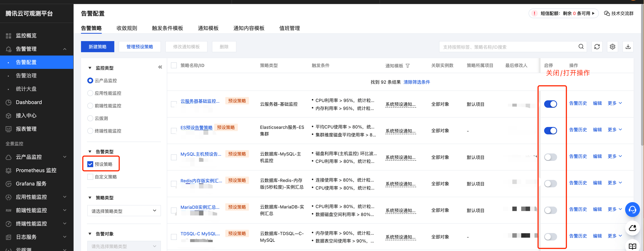
Task: Click the search magnifier icon
Action: pyautogui.click(x=581, y=46)
